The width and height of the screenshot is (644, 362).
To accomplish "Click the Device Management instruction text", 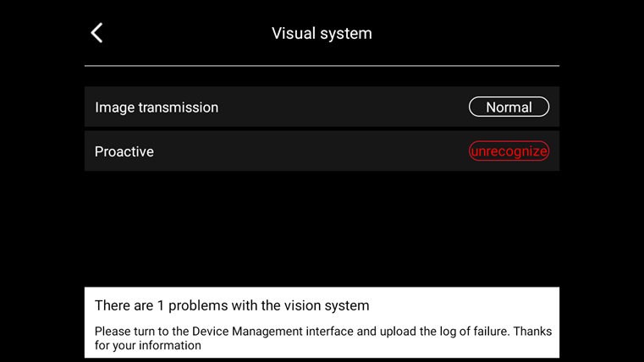I will [323, 338].
